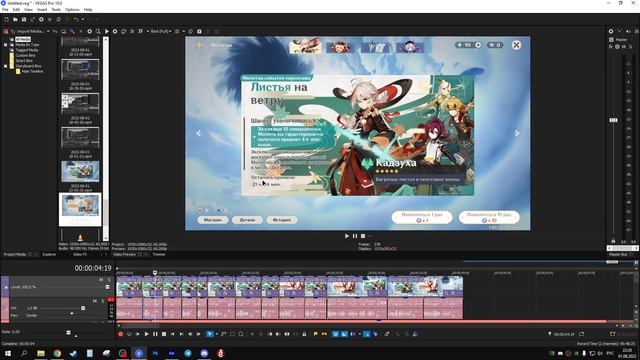
Task: Switch to the Trimmer tab
Action: click(x=159, y=254)
